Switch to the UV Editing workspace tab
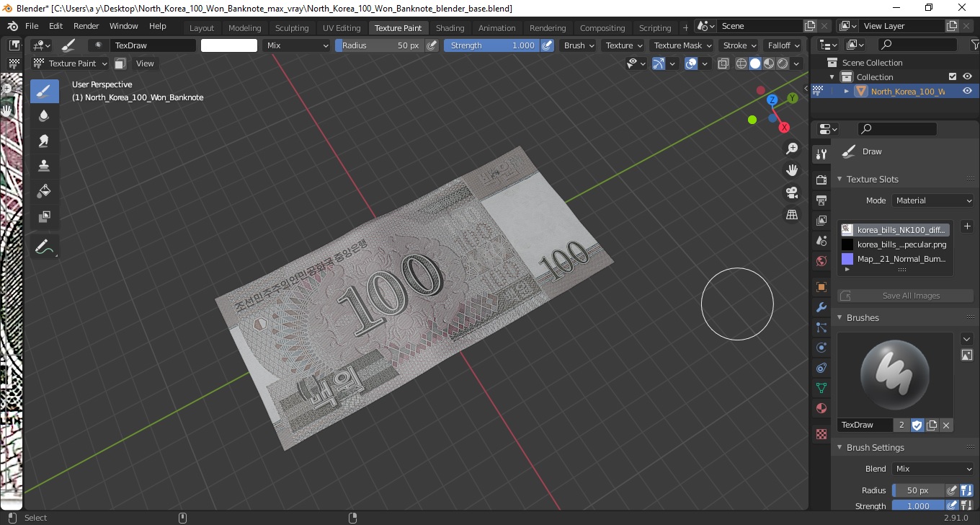 [x=342, y=28]
